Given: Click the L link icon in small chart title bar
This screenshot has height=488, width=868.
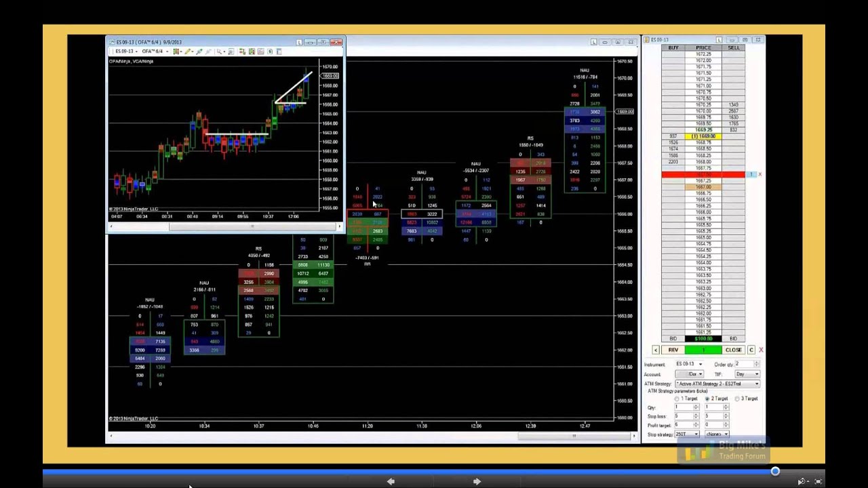Looking at the screenshot, I should click(299, 42).
